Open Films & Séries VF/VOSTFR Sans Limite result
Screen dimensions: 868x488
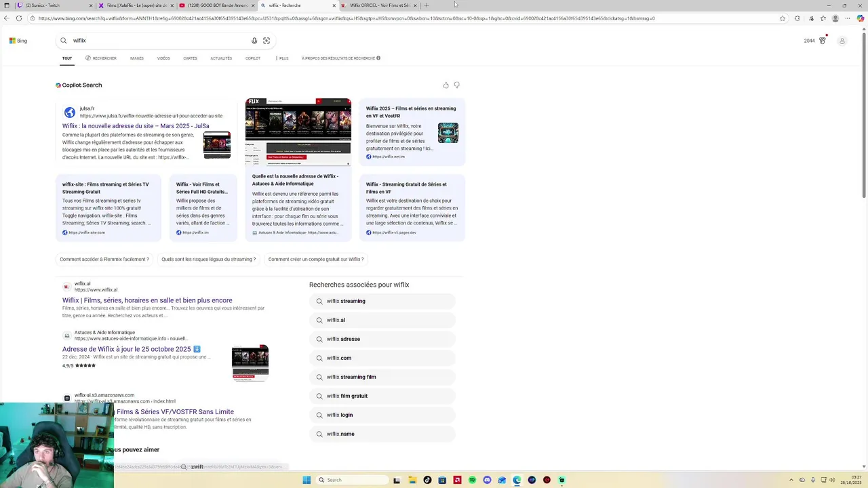coord(175,412)
